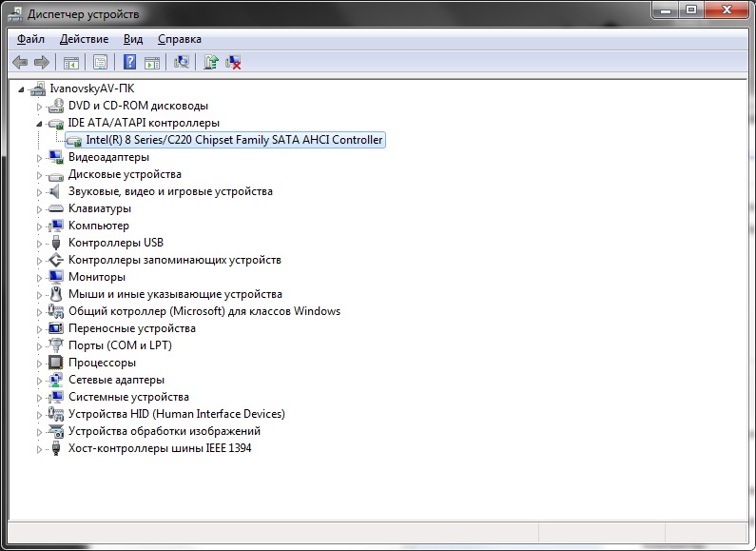Click the speaker icon for Звуковые устройства

click(x=55, y=191)
